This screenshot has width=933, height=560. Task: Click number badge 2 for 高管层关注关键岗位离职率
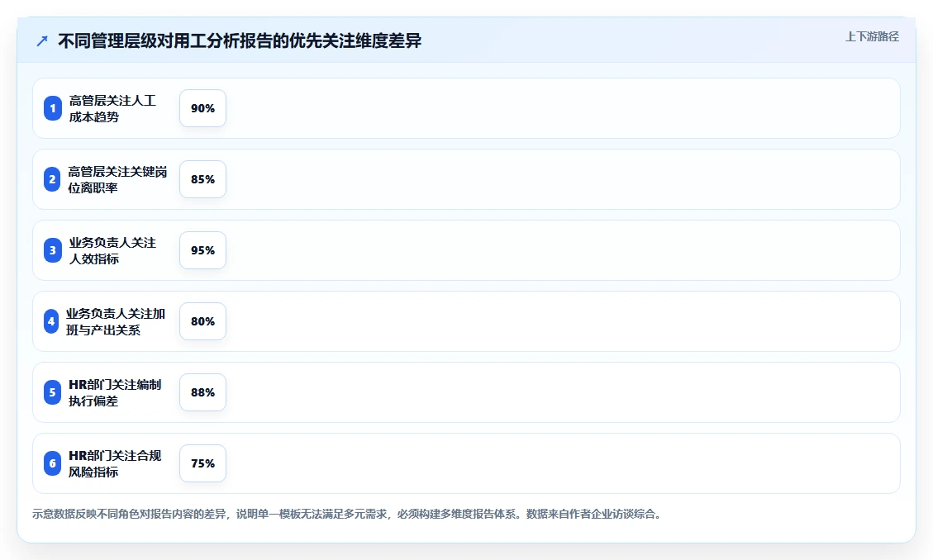[52, 179]
